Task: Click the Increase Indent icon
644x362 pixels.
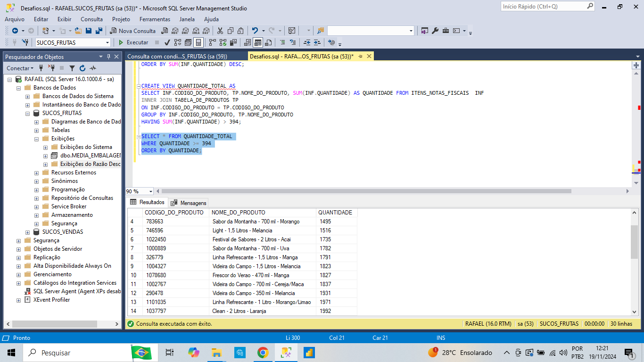Action: click(x=318, y=42)
